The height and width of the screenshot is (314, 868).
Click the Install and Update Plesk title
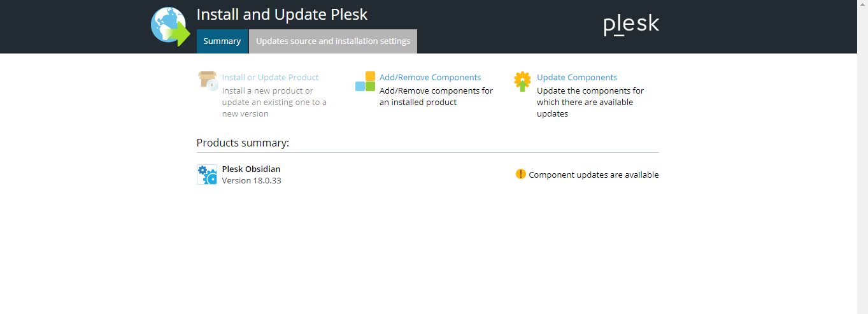(x=282, y=15)
